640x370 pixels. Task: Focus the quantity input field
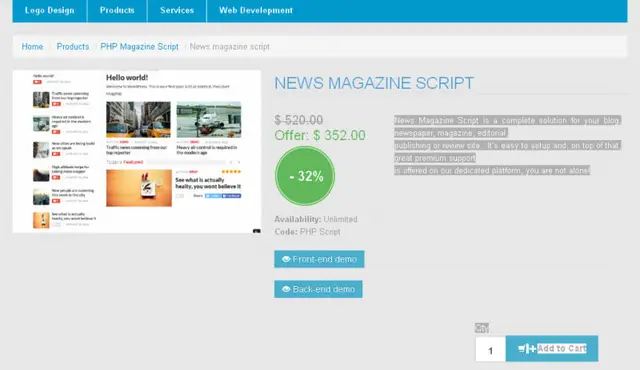[491, 349]
